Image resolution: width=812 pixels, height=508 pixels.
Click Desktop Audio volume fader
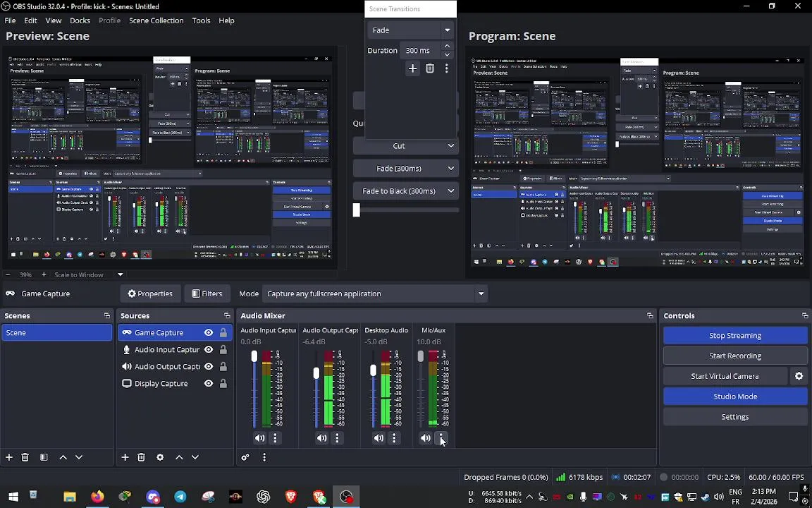[374, 370]
